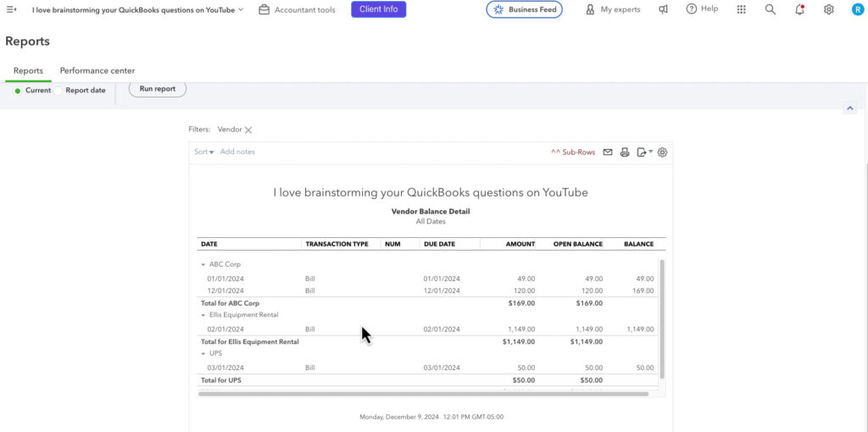
Task: Open report customization gear icon
Action: pyautogui.click(x=662, y=152)
